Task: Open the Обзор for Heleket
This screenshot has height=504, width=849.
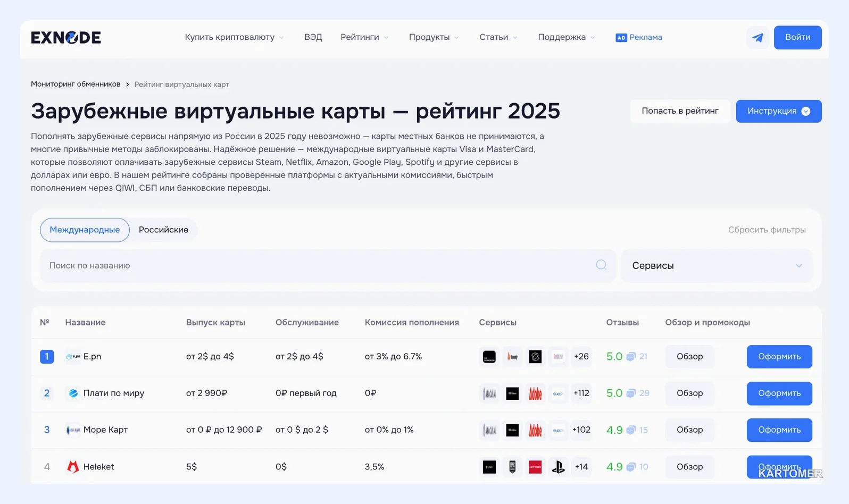Action: (x=689, y=467)
